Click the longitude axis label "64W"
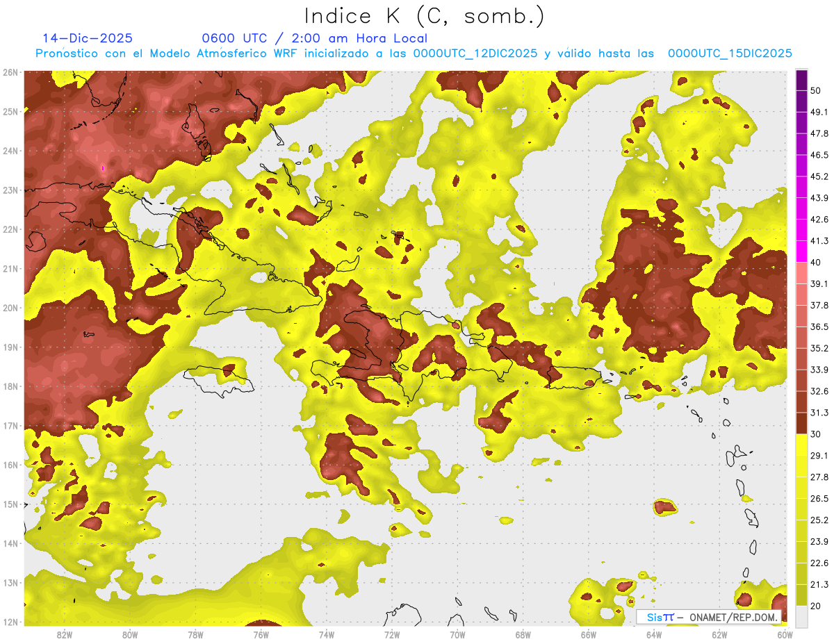Viewport: 834px width, 644px height. coord(653,635)
